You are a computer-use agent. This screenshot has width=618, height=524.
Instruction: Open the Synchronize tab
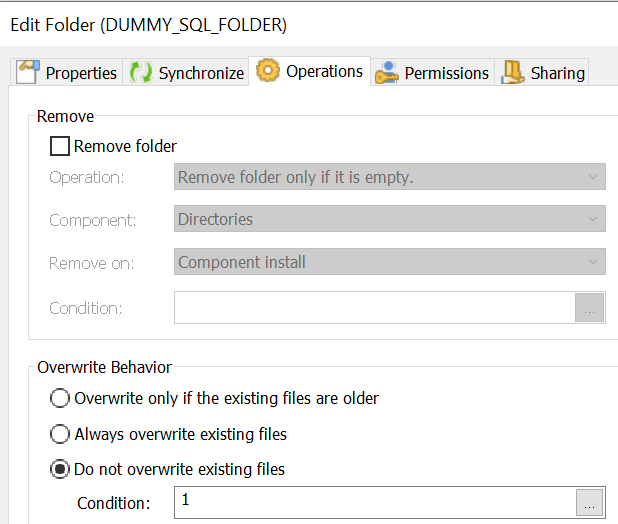click(201, 73)
